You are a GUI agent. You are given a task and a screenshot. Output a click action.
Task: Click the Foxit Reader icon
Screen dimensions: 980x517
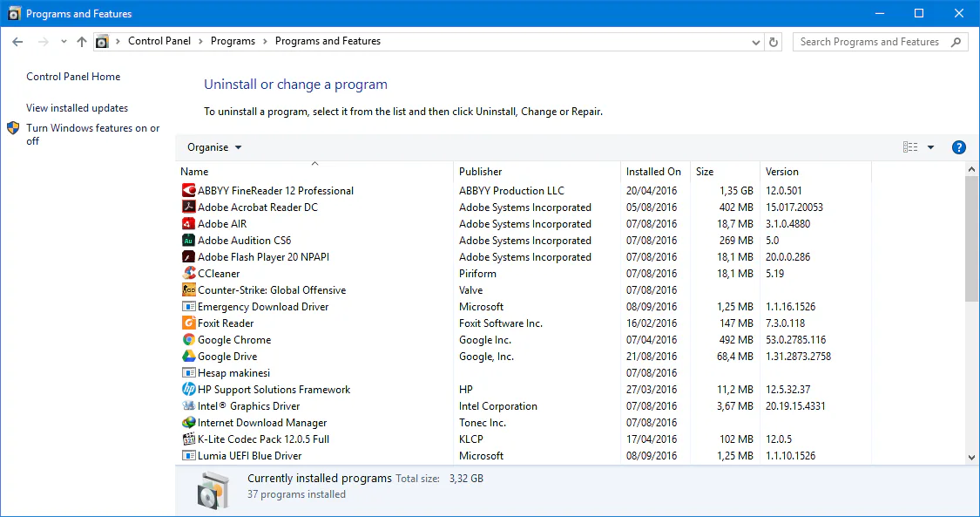[188, 323]
